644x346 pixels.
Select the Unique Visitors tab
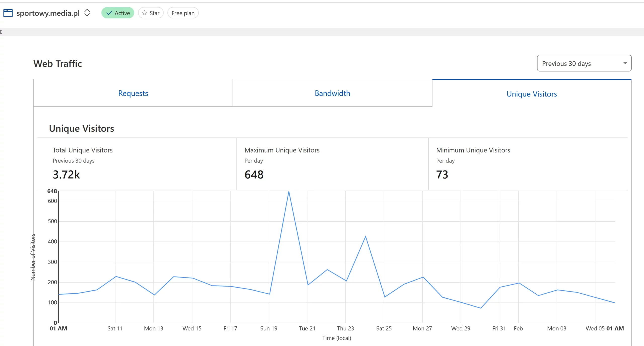click(x=532, y=94)
